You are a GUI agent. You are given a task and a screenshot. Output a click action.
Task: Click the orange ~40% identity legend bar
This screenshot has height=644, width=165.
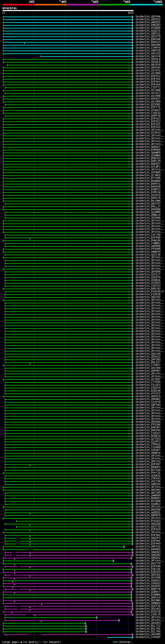pos(51,5)
